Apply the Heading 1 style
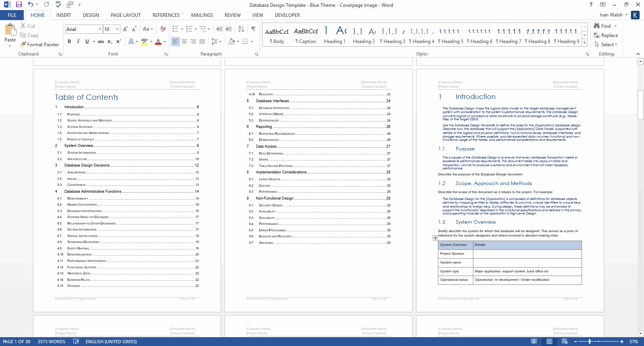Screen dimensions: 644x346 (x=334, y=35)
